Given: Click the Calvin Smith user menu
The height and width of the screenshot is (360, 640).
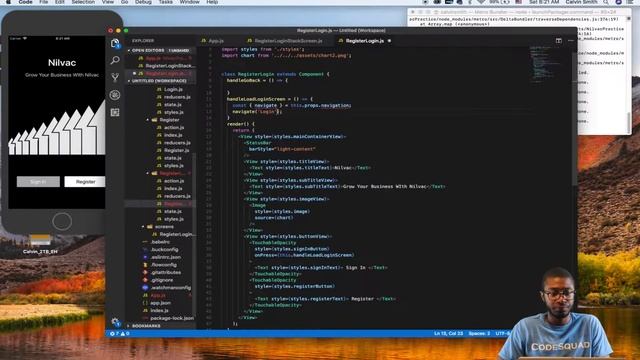Looking at the screenshot, I should pos(581,2).
